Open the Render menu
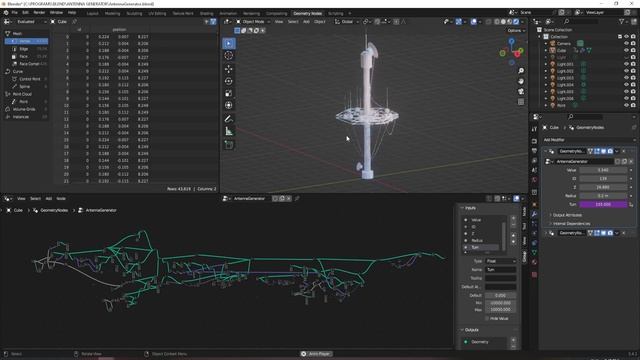640x360 pixels. pyautogui.click(x=39, y=13)
